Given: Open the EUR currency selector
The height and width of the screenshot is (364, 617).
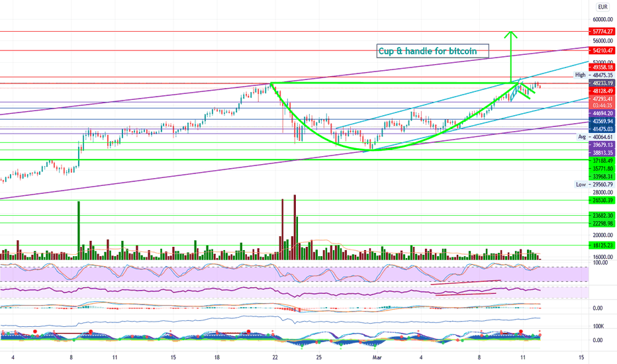Looking at the screenshot, I should (x=602, y=7).
